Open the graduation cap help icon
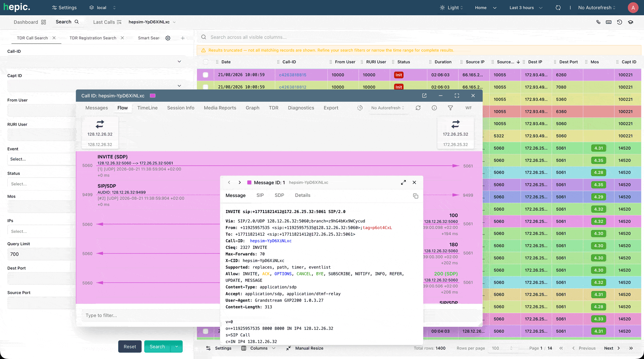Image resolution: width=644 pixels, height=359 pixels. click(x=631, y=22)
